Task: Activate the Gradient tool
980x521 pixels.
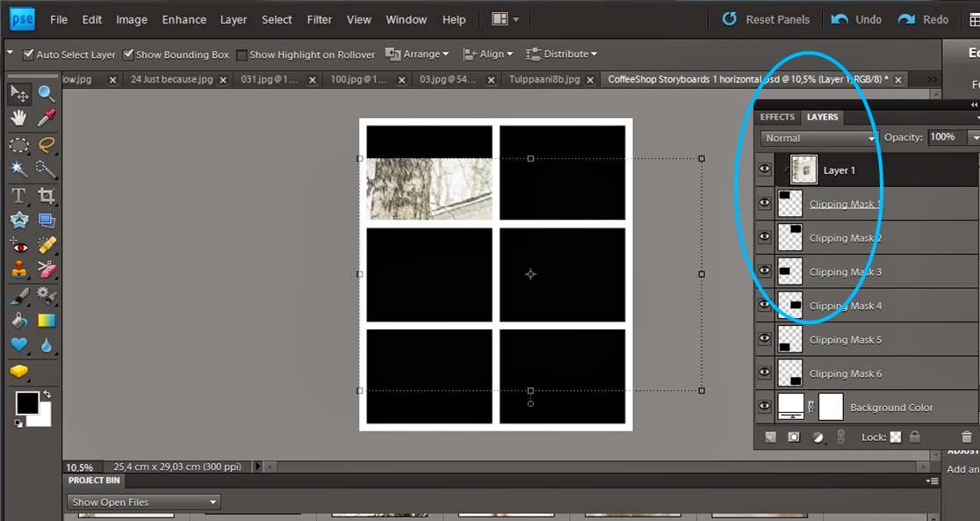Action: tap(46, 320)
